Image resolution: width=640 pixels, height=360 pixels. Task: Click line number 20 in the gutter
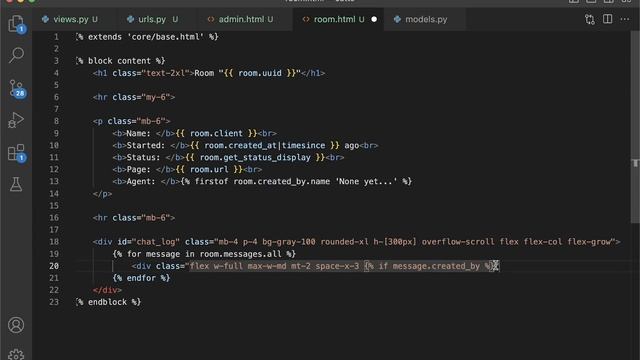click(x=54, y=266)
